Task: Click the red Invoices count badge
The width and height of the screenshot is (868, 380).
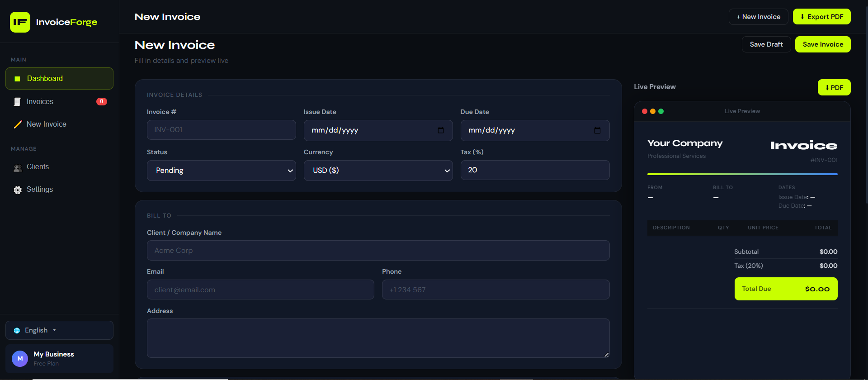Action: (102, 101)
